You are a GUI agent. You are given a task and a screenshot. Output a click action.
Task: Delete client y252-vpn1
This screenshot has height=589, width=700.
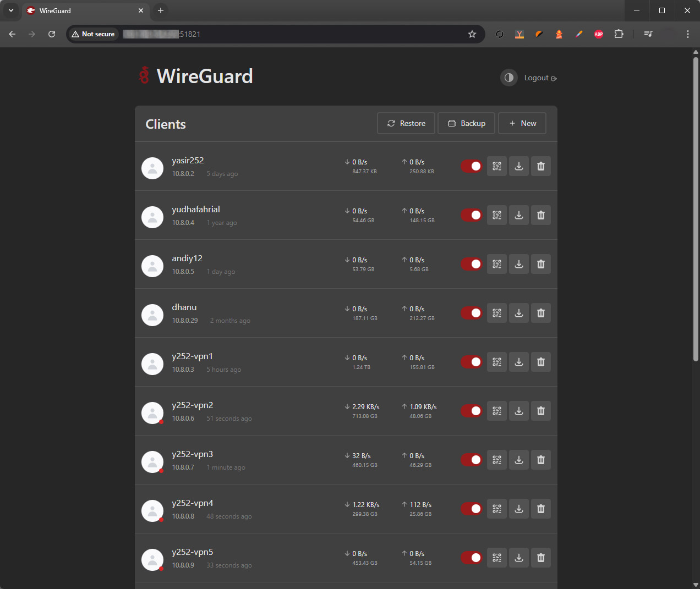pos(541,362)
